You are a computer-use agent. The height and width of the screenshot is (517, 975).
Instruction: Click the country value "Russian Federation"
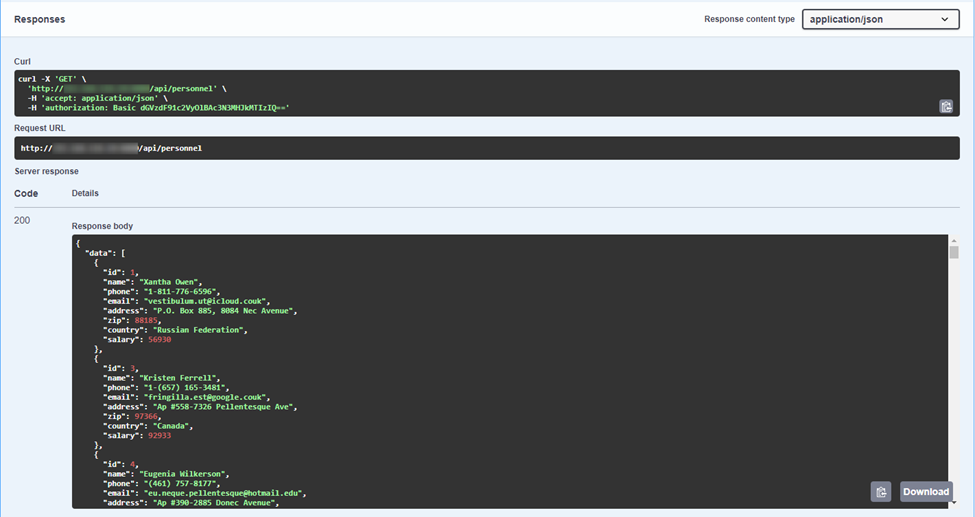pos(198,330)
